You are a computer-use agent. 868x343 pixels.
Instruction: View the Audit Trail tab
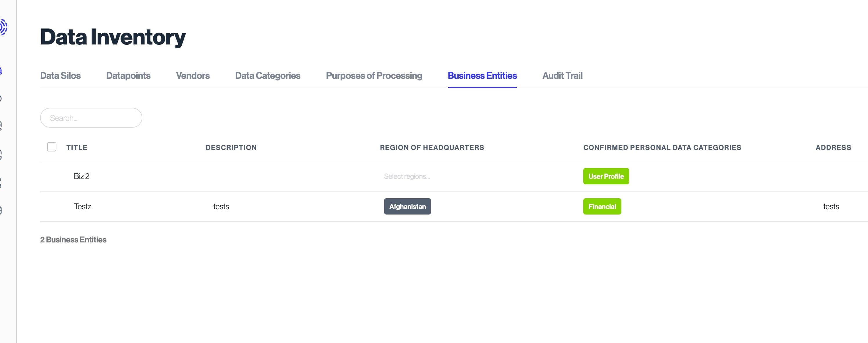tap(562, 76)
